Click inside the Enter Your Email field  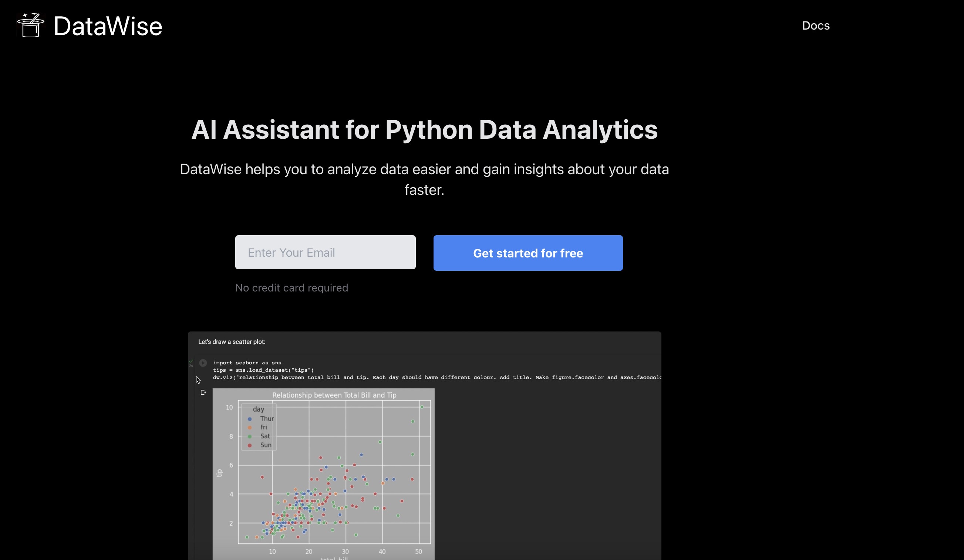[x=325, y=252]
